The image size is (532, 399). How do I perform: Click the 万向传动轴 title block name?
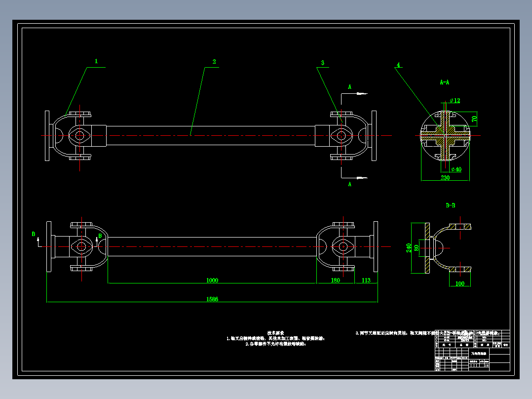pos(479,354)
